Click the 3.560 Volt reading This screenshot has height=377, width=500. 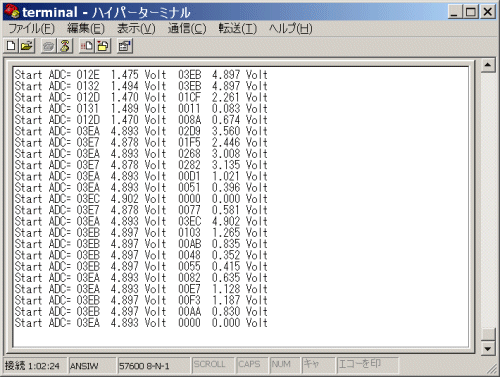(x=240, y=131)
